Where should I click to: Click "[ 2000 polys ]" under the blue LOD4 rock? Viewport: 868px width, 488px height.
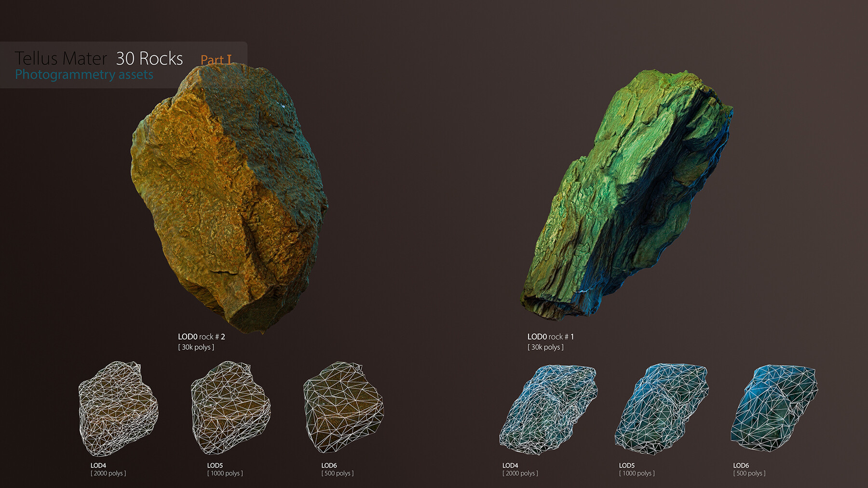[x=520, y=474]
